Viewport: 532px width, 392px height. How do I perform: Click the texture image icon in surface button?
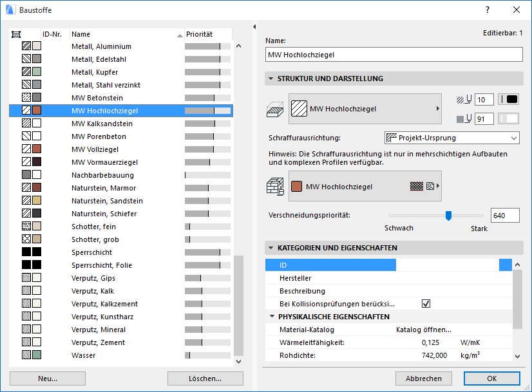430,186
